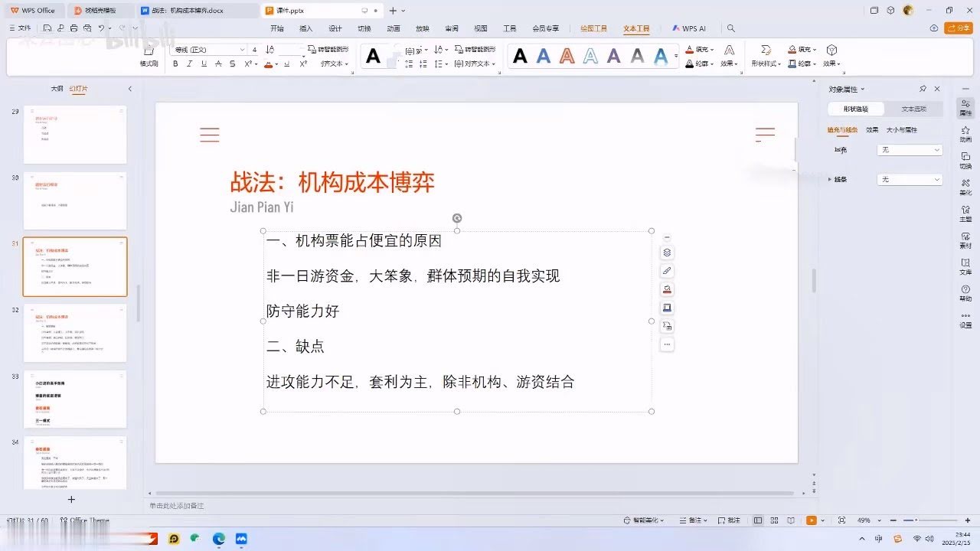Image resolution: width=980 pixels, height=551 pixels.
Task: Switch to the Text Options (文本选项) tab
Action: click(x=913, y=109)
